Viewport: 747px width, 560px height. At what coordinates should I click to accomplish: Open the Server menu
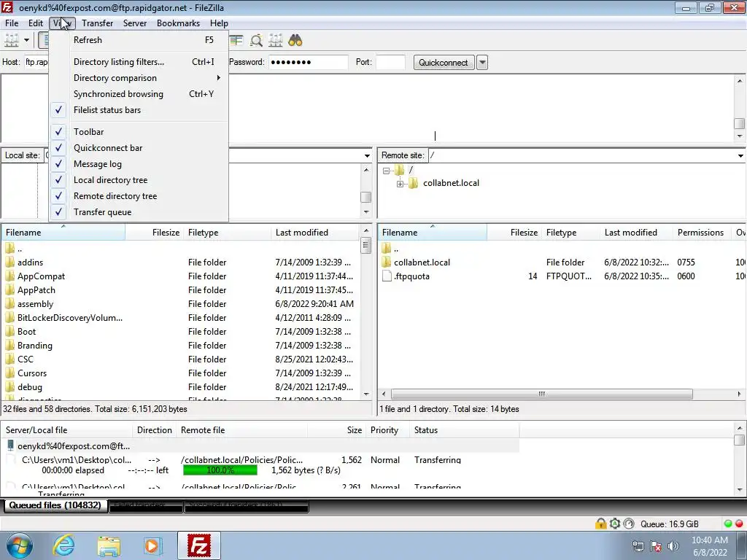click(x=135, y=23)
